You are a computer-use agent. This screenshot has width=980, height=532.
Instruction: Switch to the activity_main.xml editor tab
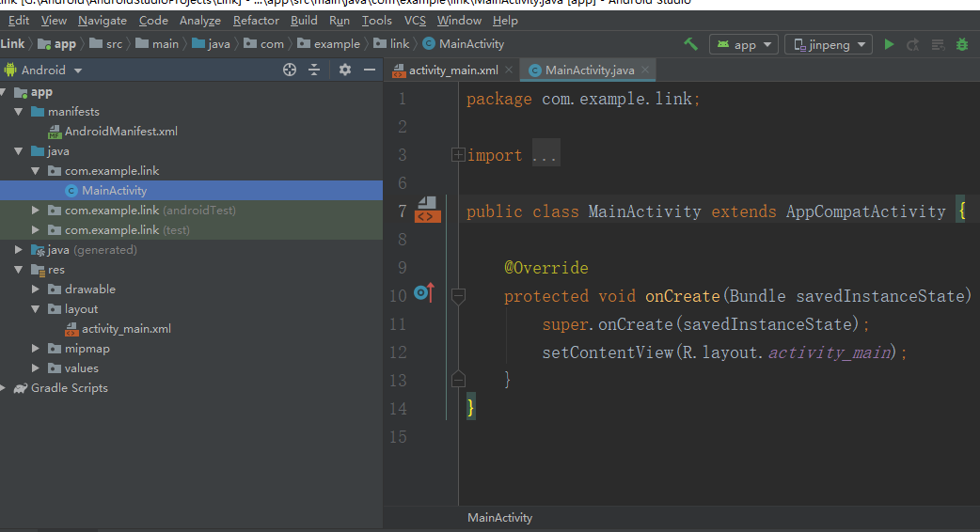click(453, 70)
